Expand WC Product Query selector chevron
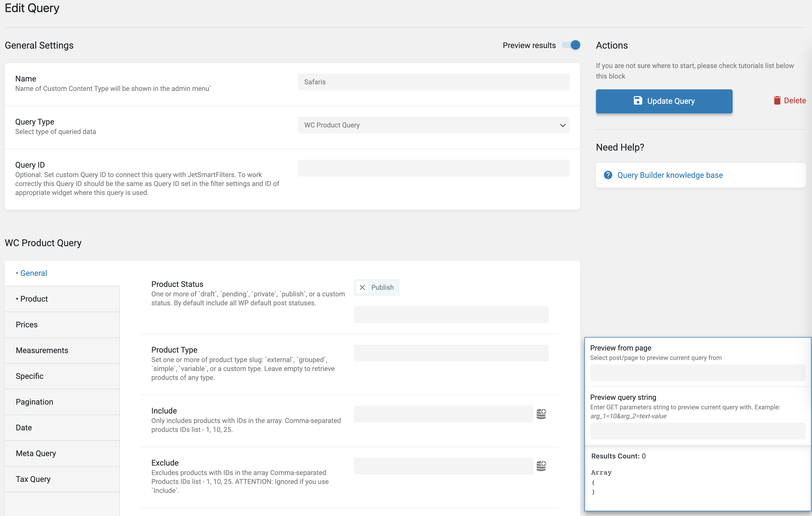Image resolution: width=812 pixels, height=516 pixels. coord(562,125)
